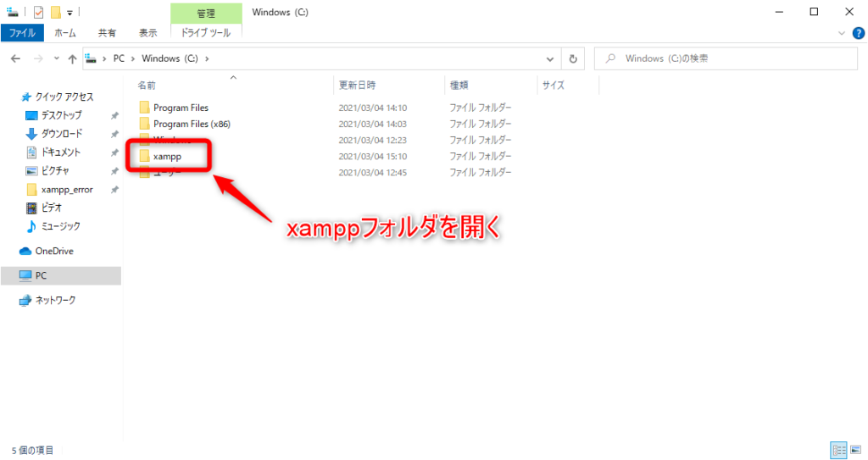This screenshot has height=460, width=868.
Task: Click the xampp folder icon
Action: tap(144, 156)
